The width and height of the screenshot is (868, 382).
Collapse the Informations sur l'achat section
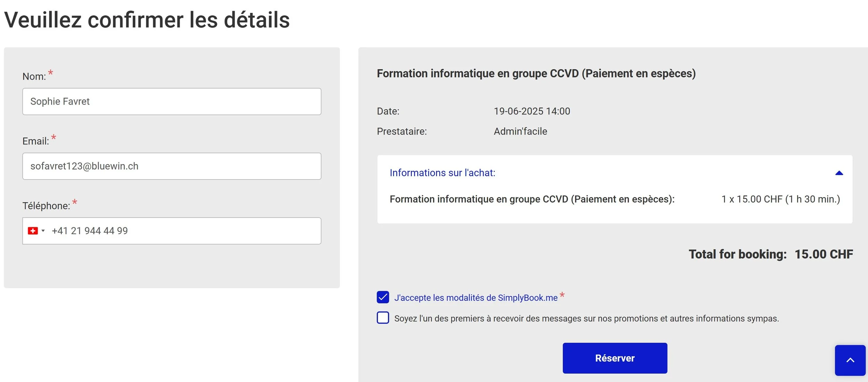(x=442, y=173)
